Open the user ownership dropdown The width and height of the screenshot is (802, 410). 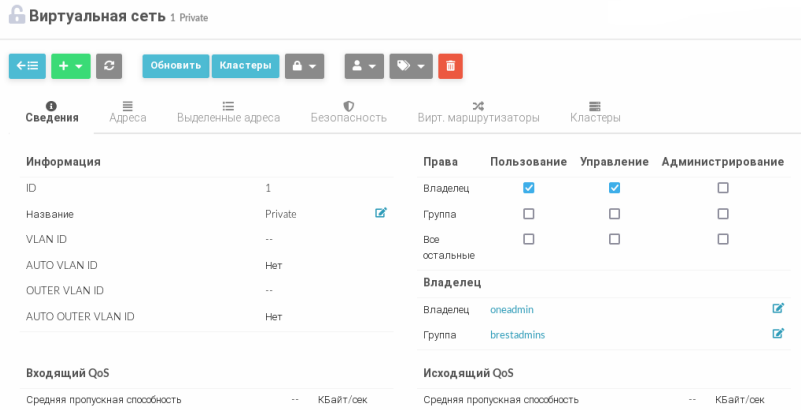click(x=364, y=66)
